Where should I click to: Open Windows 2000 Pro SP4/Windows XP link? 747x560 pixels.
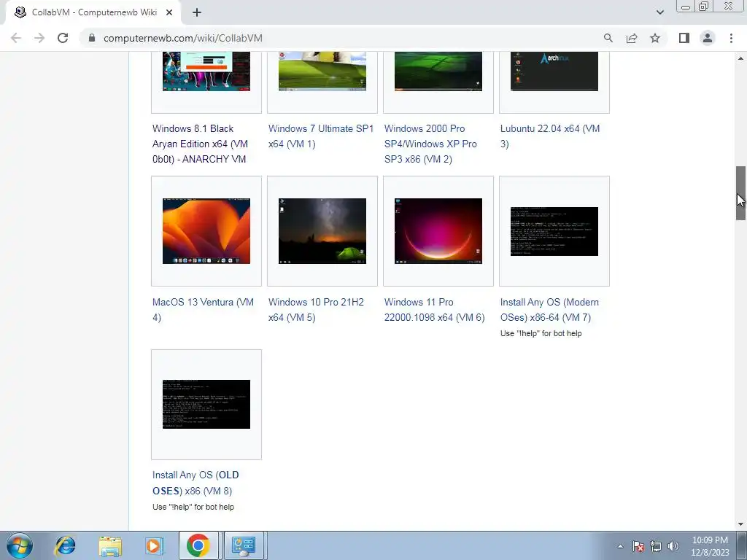click(430, 144)
